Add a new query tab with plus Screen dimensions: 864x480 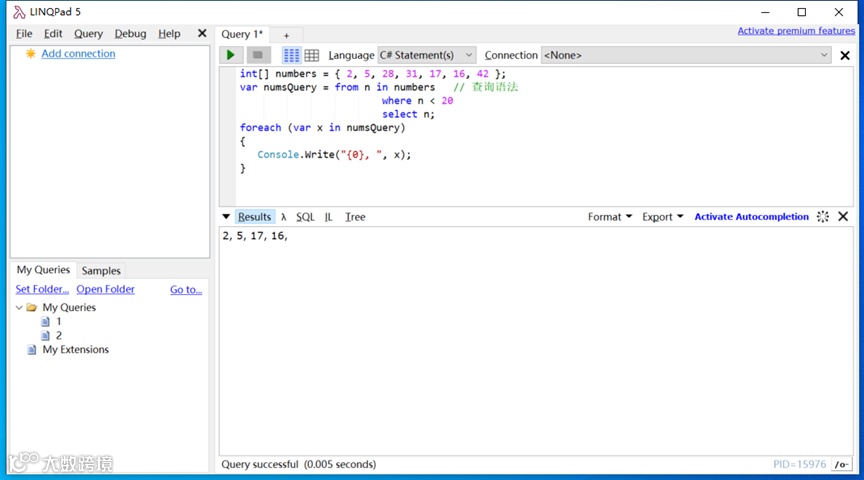287,35
